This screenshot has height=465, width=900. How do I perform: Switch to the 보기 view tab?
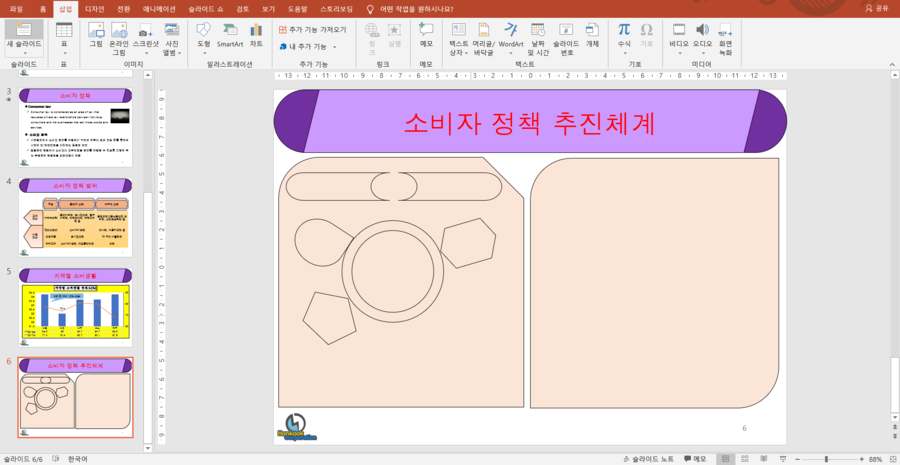tap(269, 9)
